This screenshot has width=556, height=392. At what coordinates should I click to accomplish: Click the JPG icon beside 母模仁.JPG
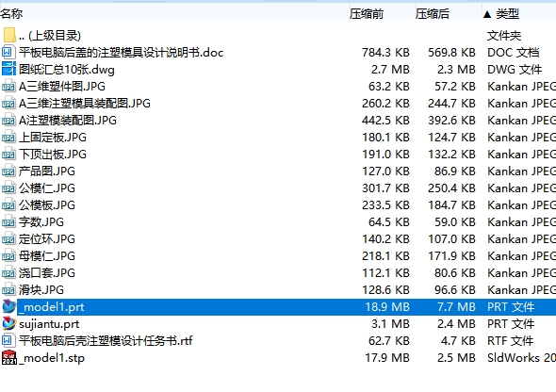(8, 256)
